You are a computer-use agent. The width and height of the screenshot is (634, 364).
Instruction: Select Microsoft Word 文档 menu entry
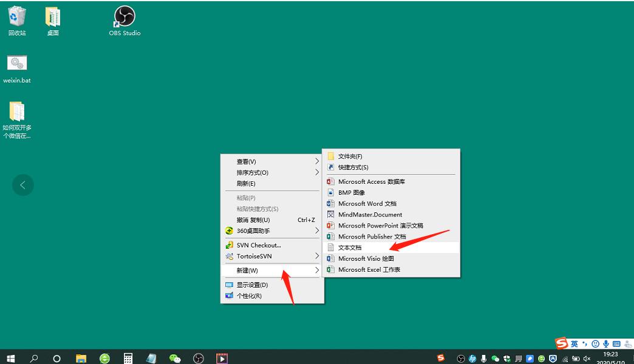click(367, 204)
